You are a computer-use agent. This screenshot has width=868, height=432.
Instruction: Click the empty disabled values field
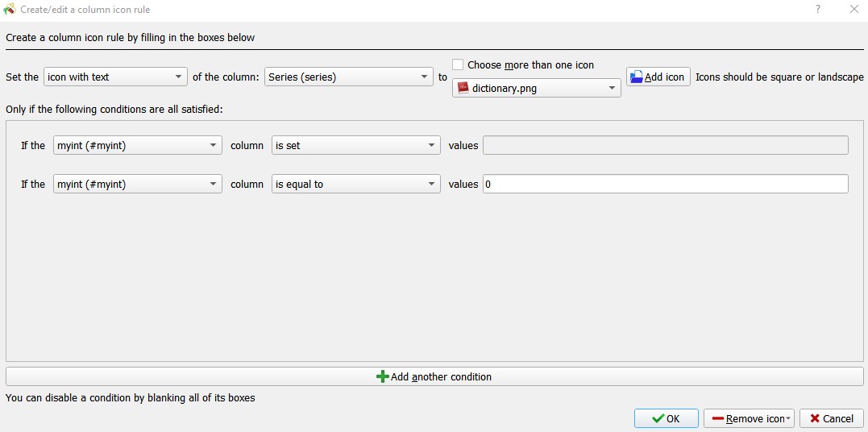click(x=665, y=146)
